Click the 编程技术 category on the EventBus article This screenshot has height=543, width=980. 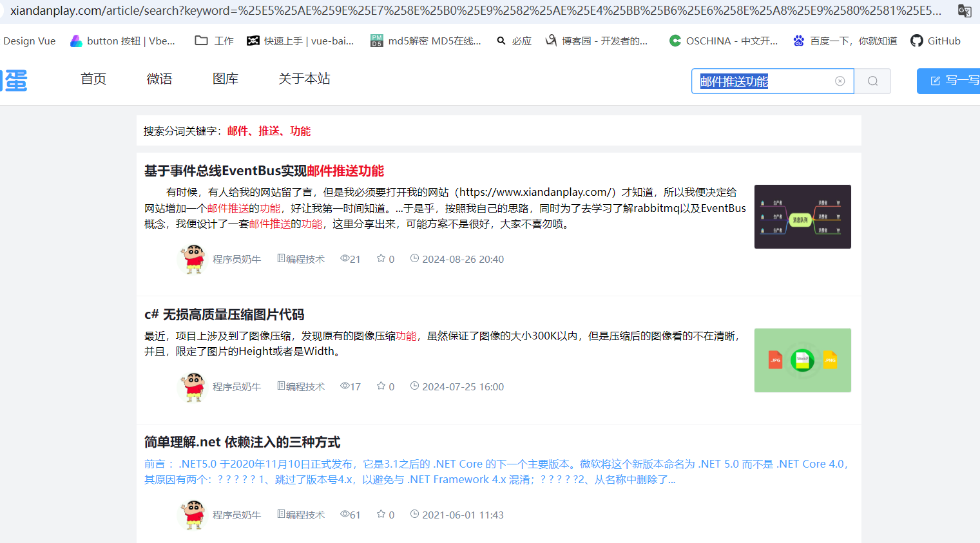point(302,259)
